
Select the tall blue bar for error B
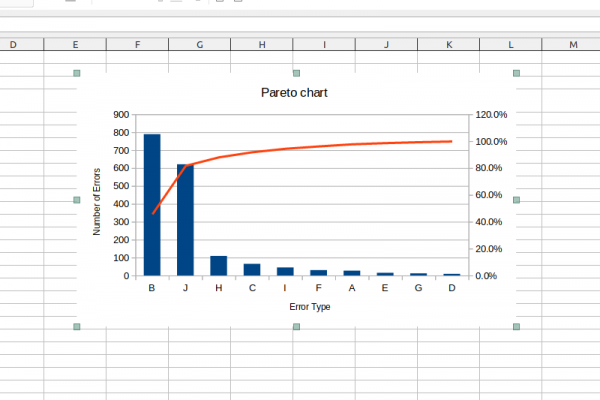[x=152, y=205]
